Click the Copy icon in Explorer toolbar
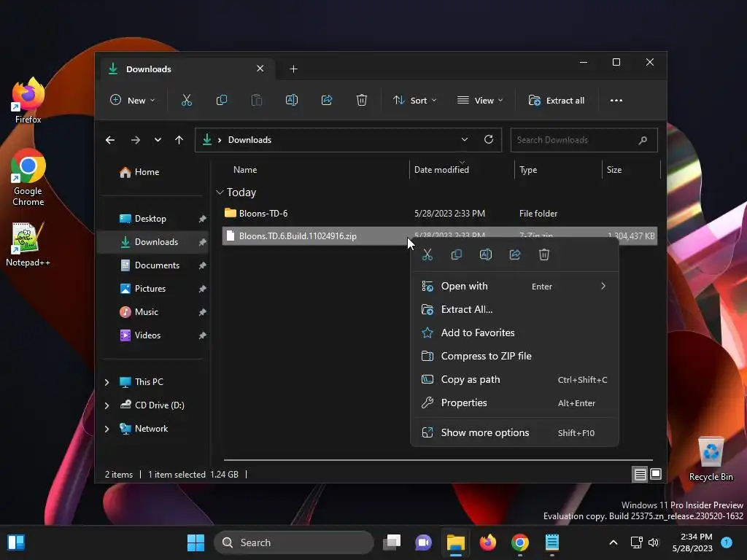747x560 pixels. click(x=222, y=100)
